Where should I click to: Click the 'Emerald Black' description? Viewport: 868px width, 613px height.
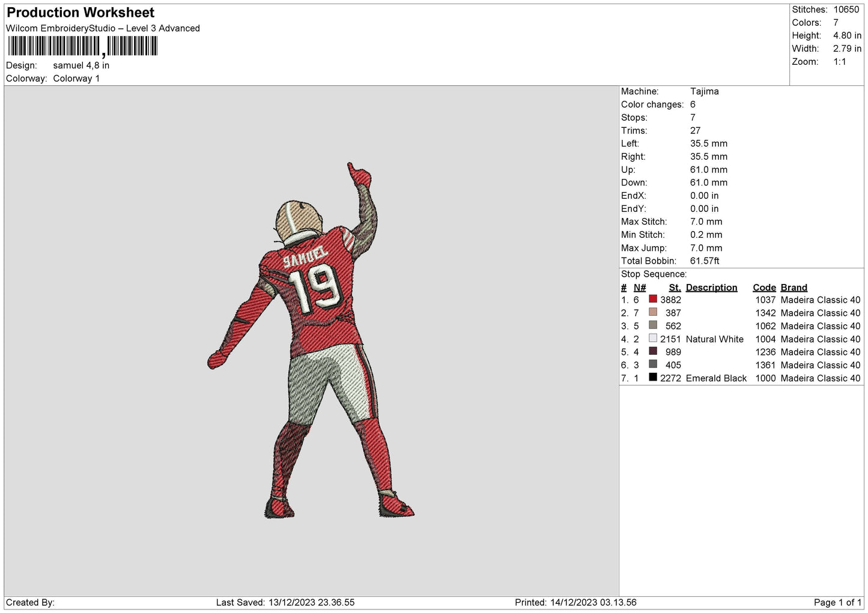(716, 378)
